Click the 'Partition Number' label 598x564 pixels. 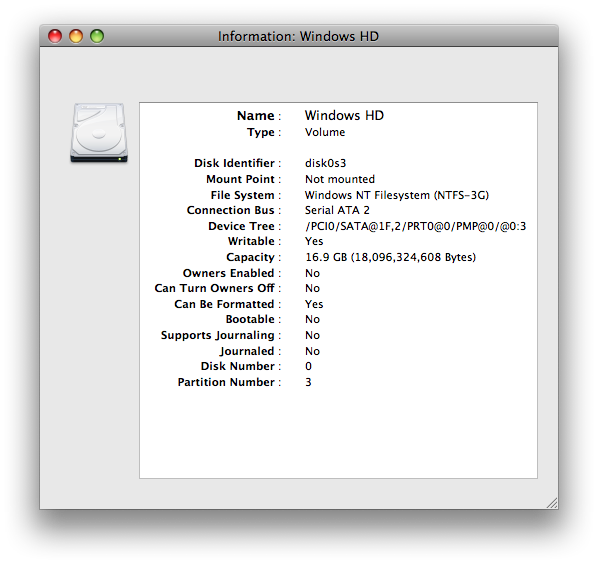click(x=226, y=382)
